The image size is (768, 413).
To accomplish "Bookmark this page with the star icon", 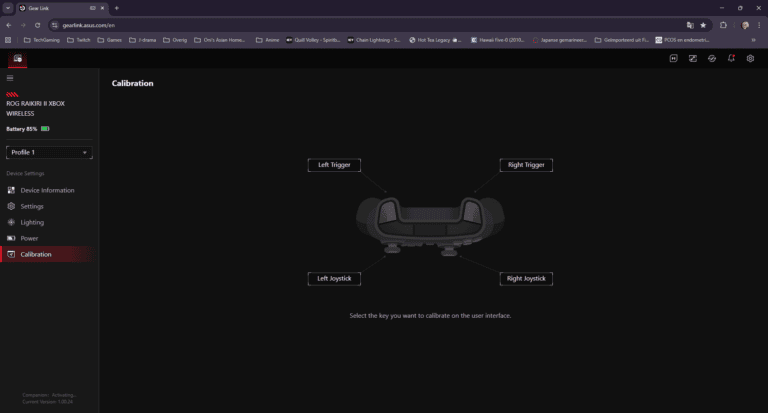I will pos(703,24).
